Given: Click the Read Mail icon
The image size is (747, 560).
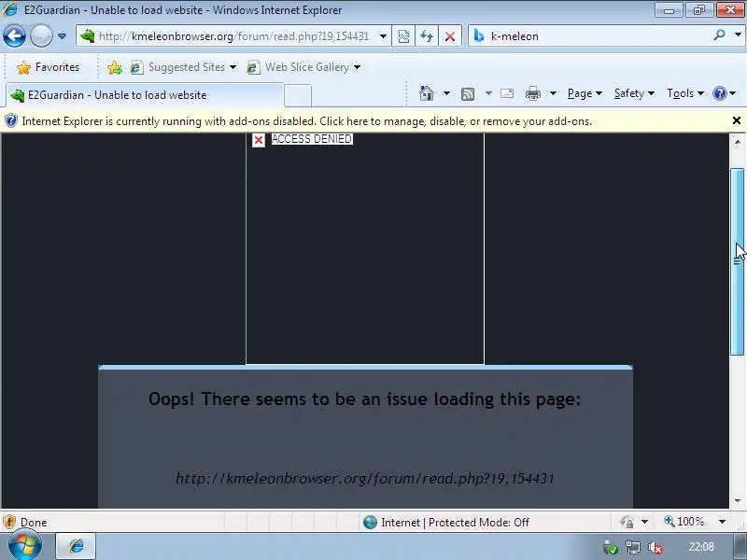Looking at the screenshot, I should click(x=507, y=93).
